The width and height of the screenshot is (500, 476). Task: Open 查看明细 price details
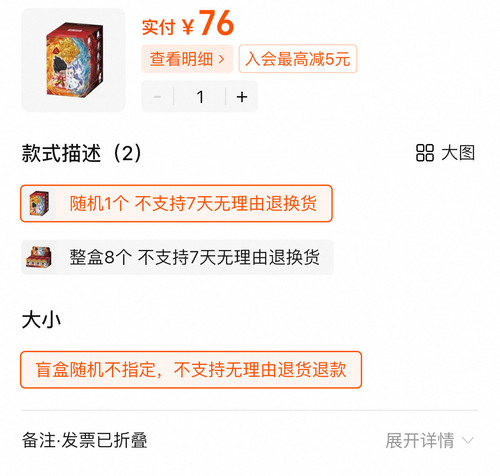187,59
